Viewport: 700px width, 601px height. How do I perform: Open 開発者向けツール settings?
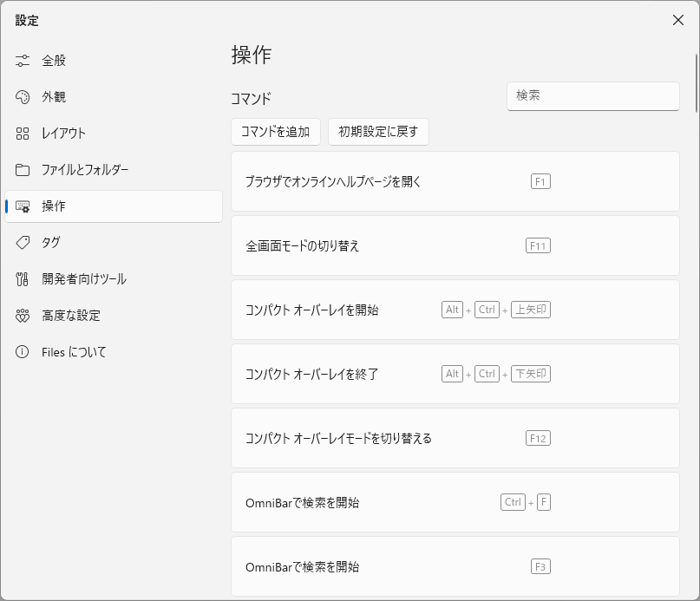(x=114, y=279)
